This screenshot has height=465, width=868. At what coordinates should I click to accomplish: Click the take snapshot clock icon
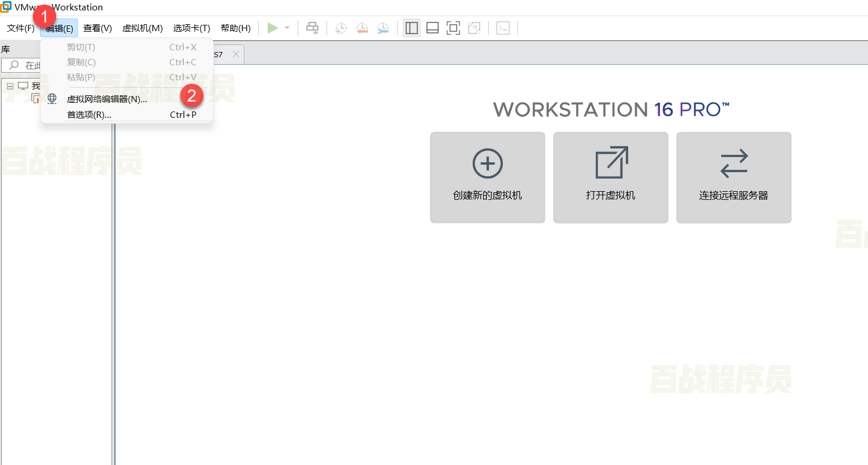(x=341, y=28)
